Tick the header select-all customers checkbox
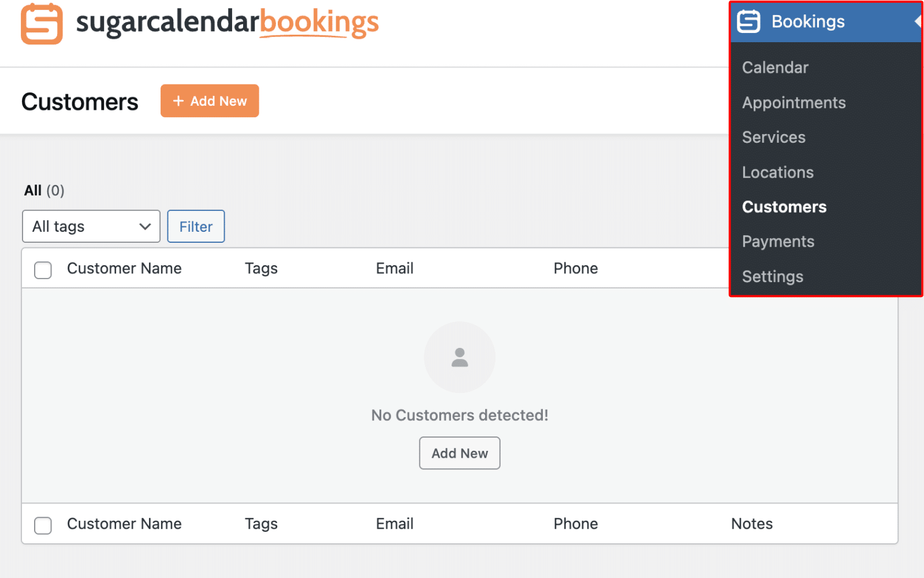This screenshot has width=924, height=578. click(x=43, y=269)
